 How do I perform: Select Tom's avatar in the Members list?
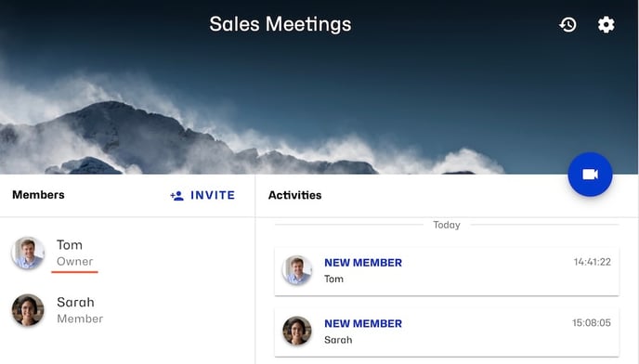pos(28,253)
